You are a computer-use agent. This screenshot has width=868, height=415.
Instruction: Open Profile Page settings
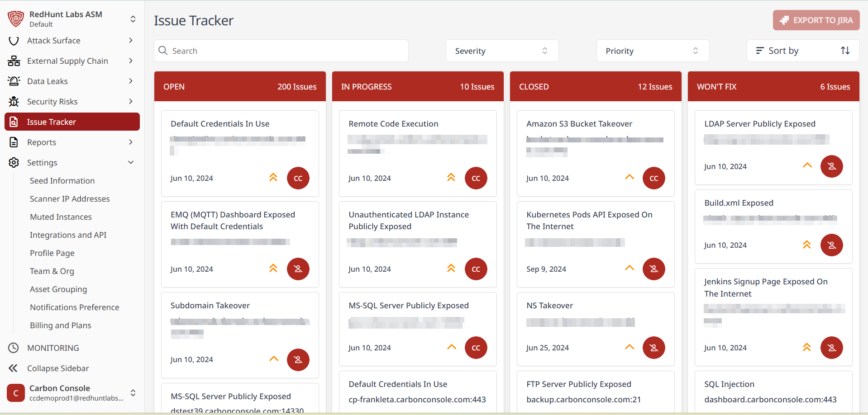(52, 253)
